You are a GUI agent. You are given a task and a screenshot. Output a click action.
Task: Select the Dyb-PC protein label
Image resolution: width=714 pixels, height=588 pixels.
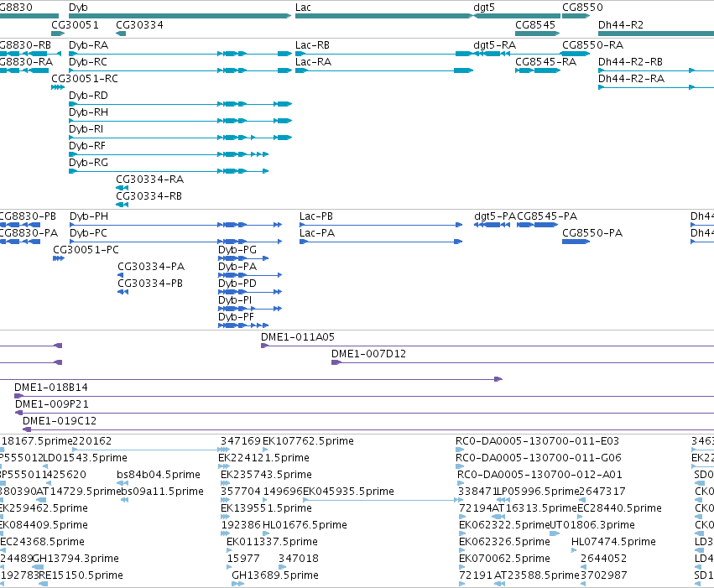(x=88, y=233)
